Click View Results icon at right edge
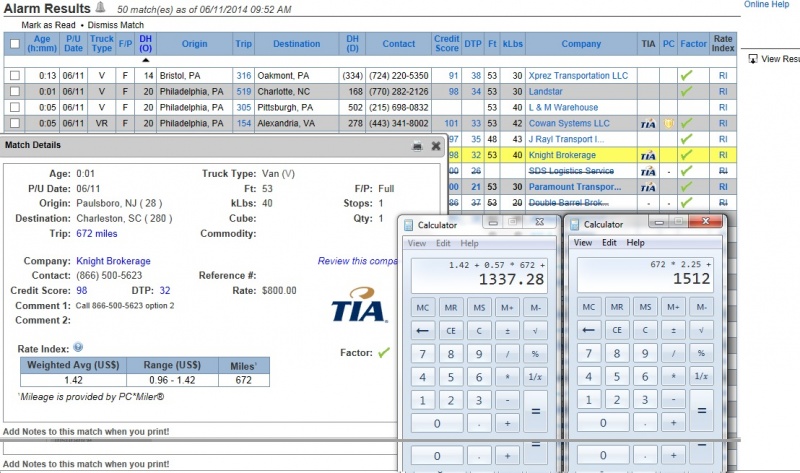Viewport: 800px width, 473px height. click(x=753, y=59)
